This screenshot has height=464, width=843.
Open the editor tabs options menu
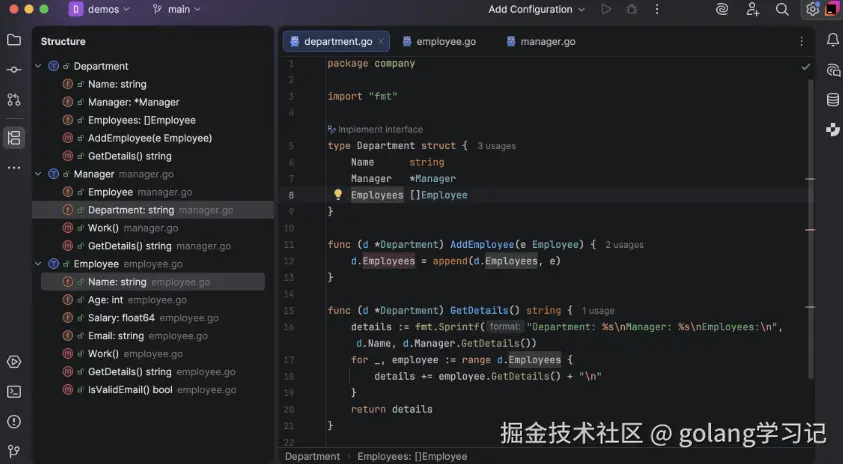pyautogui.click(x=802, y=41)
